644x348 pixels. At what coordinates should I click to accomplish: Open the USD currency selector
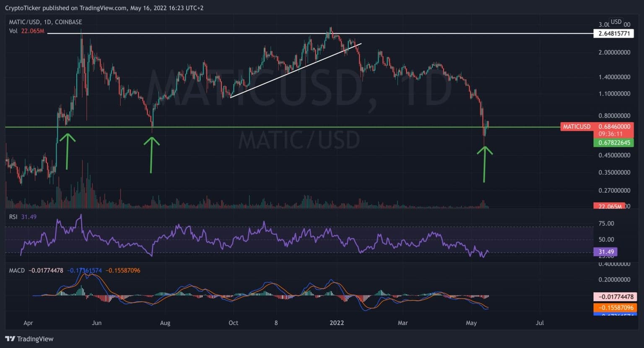point(616,22)
